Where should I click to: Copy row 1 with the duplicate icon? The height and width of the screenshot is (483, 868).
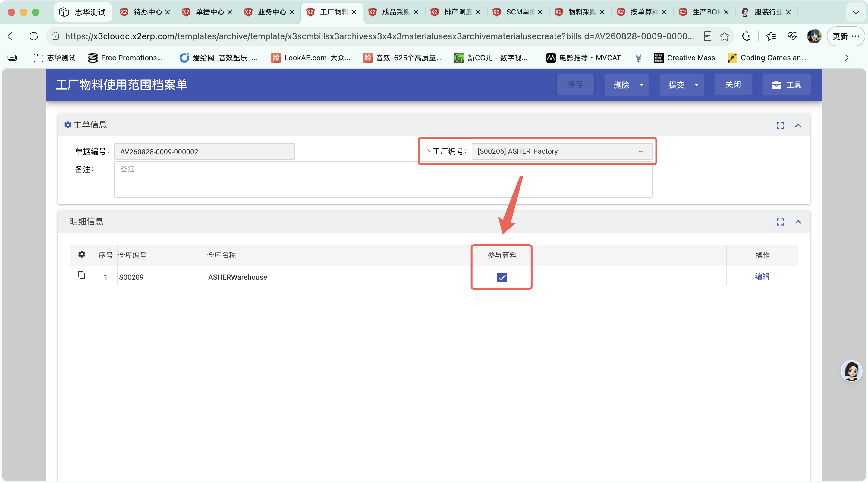[x=82, y=275]
